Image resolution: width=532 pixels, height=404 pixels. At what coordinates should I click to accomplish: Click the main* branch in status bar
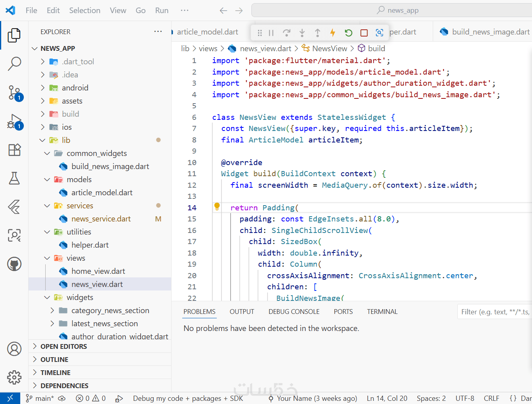40,398
